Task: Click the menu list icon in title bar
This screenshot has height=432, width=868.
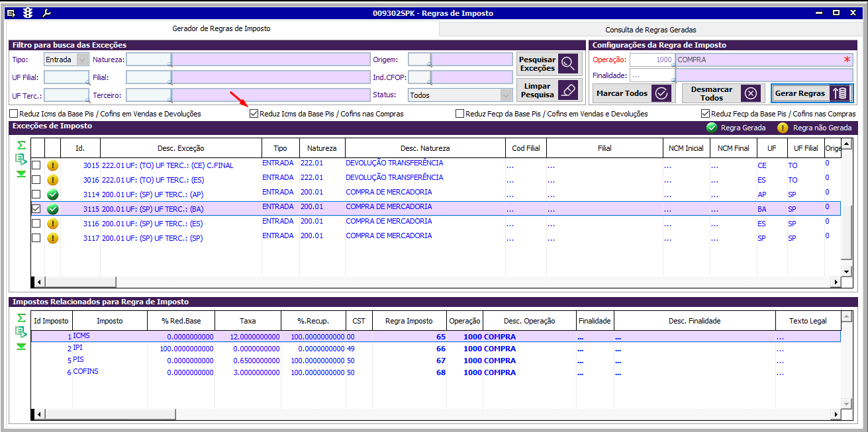Action: 11,13
